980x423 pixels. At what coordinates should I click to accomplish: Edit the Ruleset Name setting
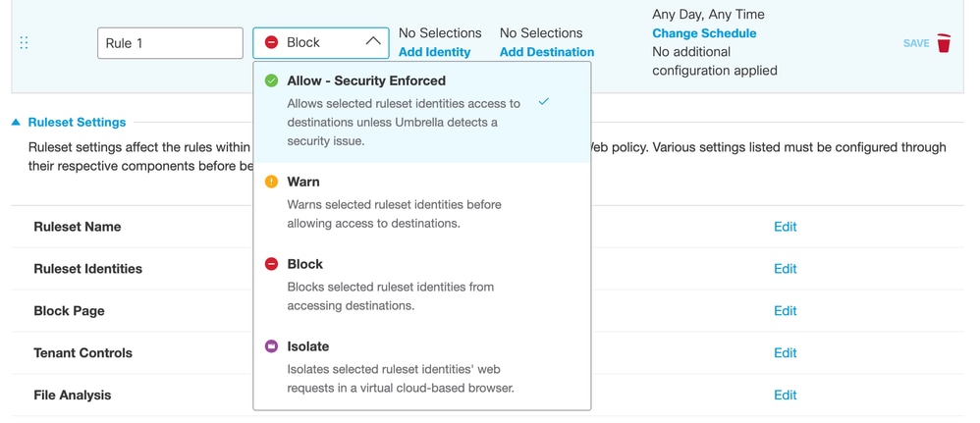(x=785, y=227)
